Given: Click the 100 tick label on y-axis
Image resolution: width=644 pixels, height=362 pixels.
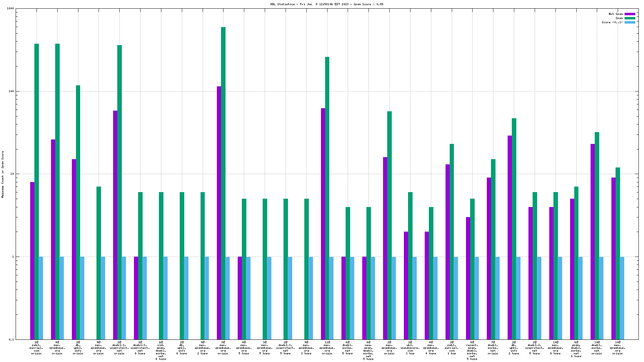Looking at the screenshot, I should tap(11, 92).
